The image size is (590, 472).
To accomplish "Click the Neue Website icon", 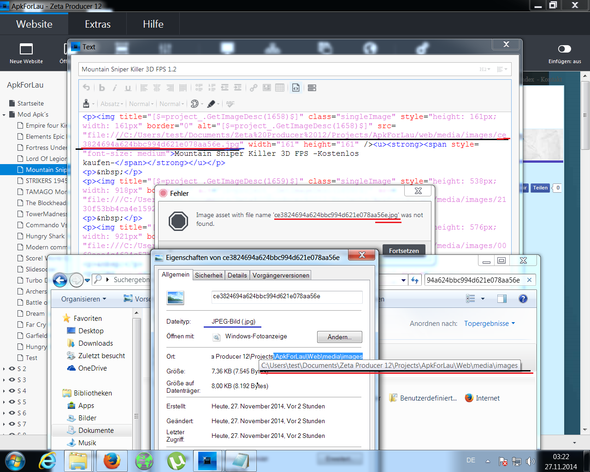I will tap(26, 49).
